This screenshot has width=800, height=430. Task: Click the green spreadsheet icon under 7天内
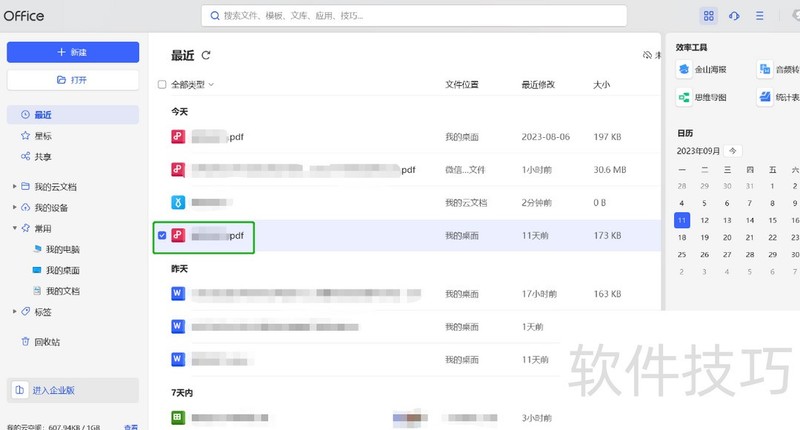[x=178, y=418]
